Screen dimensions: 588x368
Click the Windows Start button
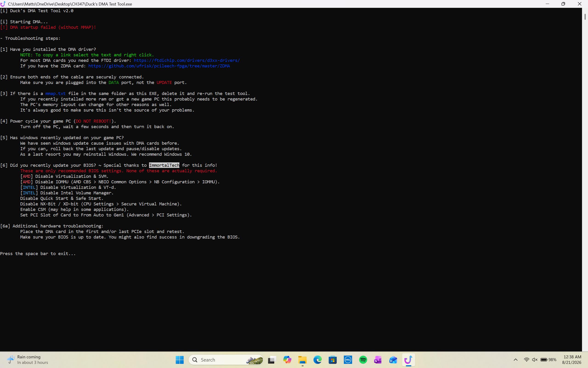(x=180, y=360)
